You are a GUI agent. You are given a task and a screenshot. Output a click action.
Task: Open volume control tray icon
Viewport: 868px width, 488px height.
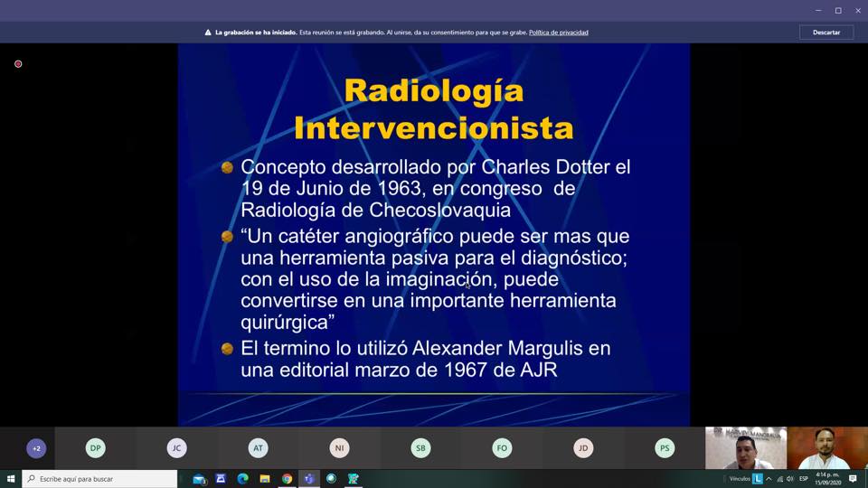pyautogui.click(x=790, y=479)
